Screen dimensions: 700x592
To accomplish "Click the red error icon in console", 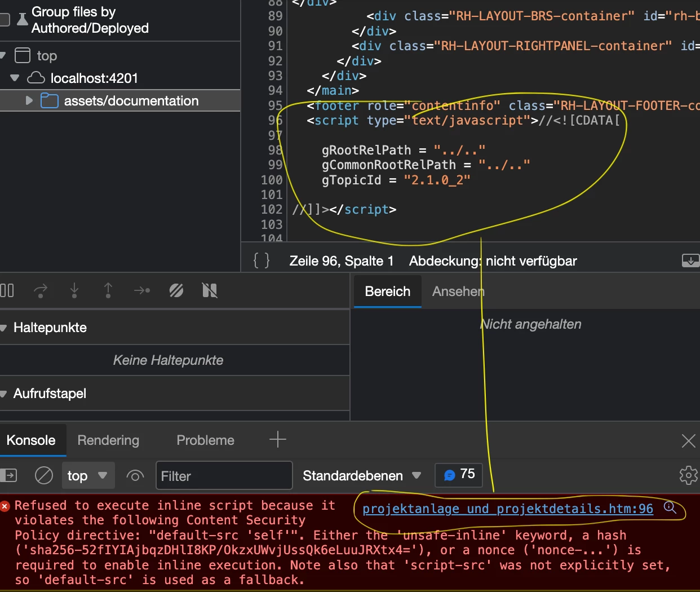I will click(x=5, y=506).
